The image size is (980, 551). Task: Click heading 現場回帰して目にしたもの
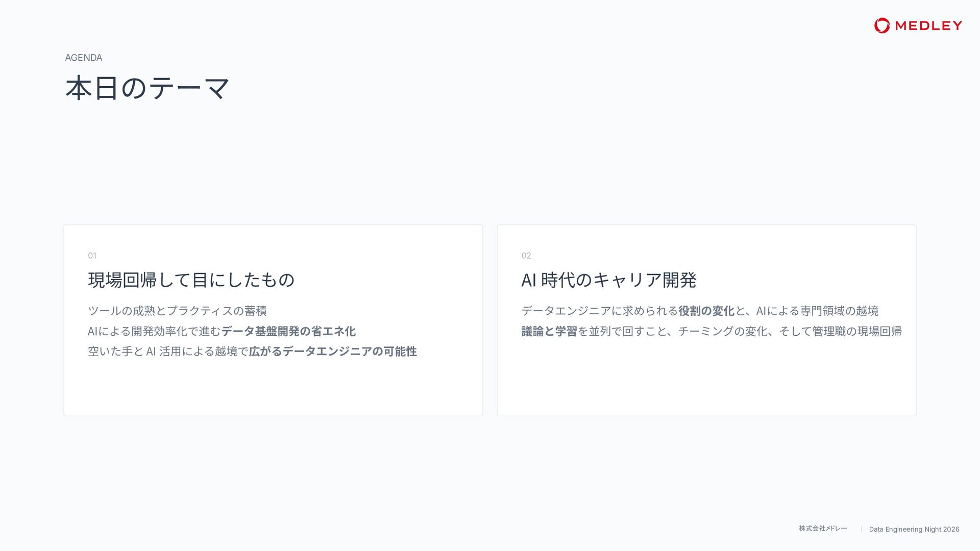click(x=191, y=280)
